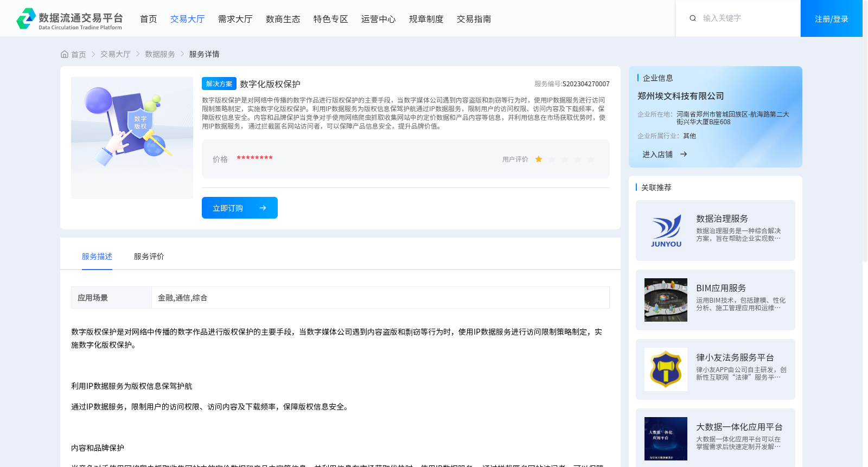Image resolution: width=868 pixels, height=467 pixels.
Task: Open the 特色专区 menu item
Action: point(330,19)
